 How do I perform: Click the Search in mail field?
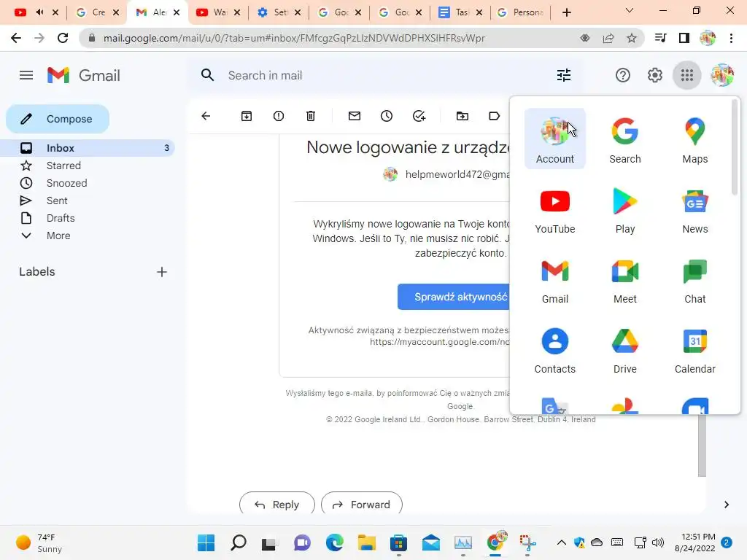coord(386,75)
